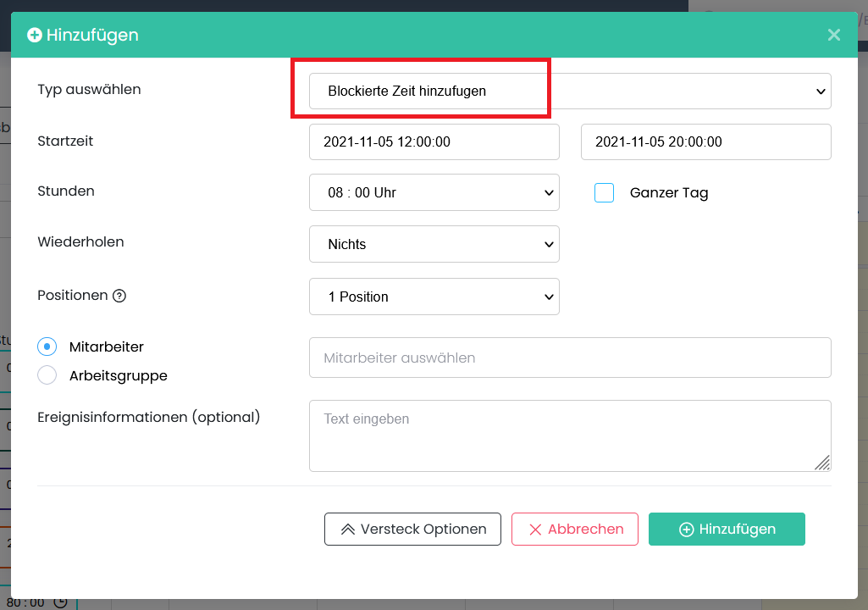
Task: Click the Positionen help question mark icon
Action: click(119, 297)
